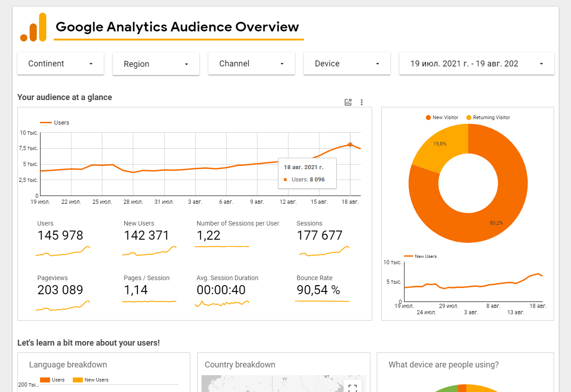Click the Pages / Session value 1,14

pos(136,290)
